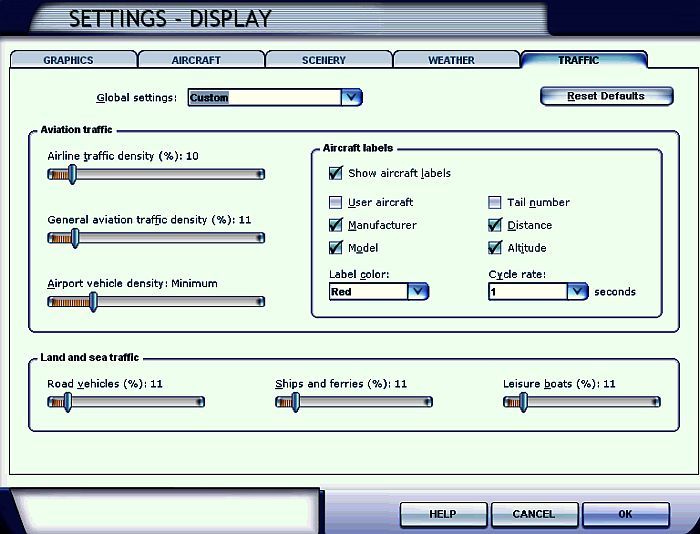The width and height of the screenshot is (700, 534).
Task: Click the Reset Defaults button
Action: pos(606,97)
